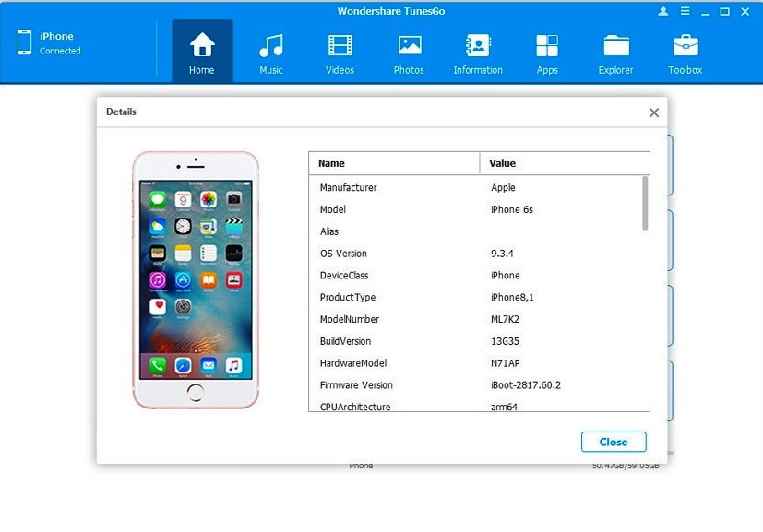Open the hamburger menu icon
763x532 pixels.
[685, 11]
